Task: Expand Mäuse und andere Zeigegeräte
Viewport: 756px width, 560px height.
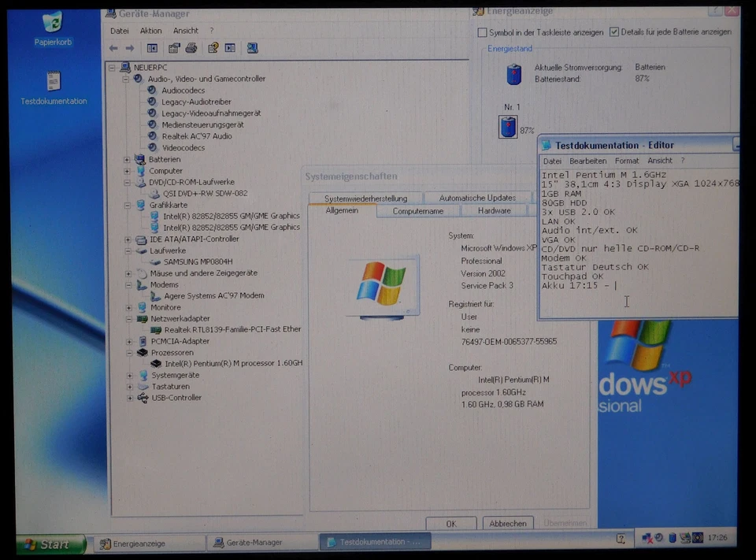Action: [x=128, y=273]
